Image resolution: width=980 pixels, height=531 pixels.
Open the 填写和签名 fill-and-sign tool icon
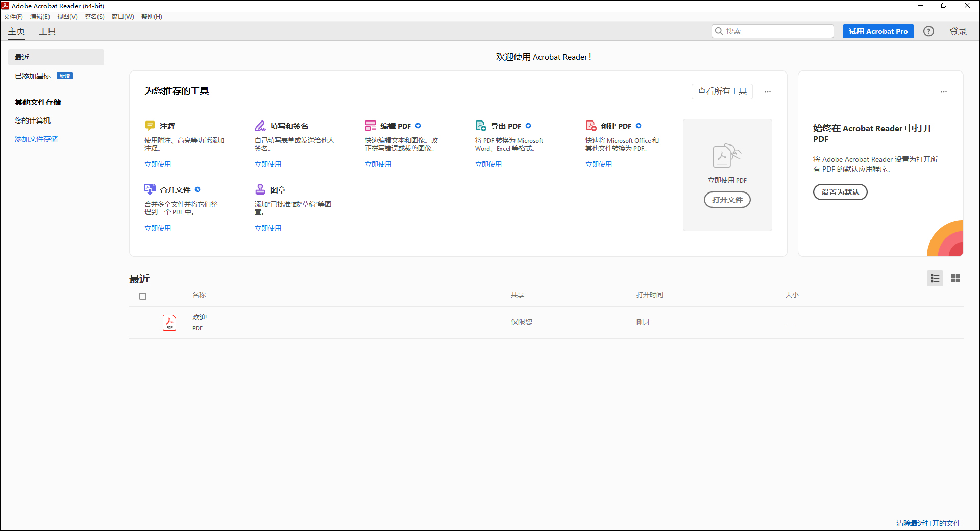pyautogui.click(x=260, y=126)
